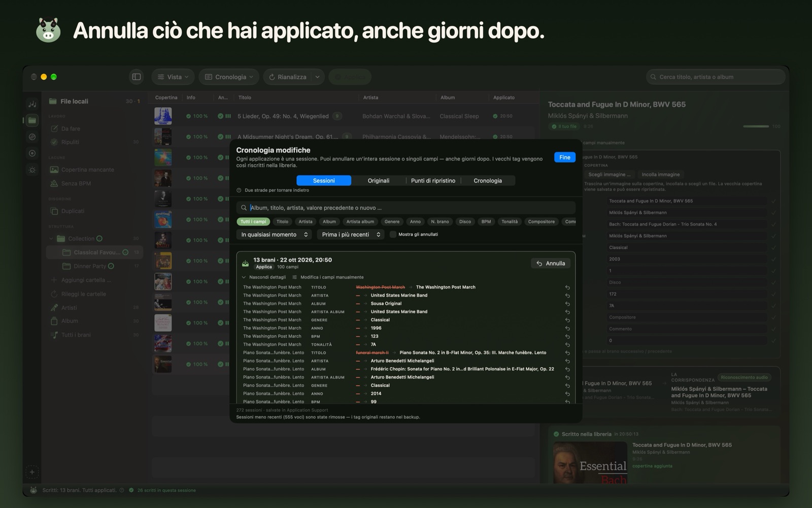
Task: Click 'Incolla immagine' button in right panel
Action: click(x=661, y=174)
